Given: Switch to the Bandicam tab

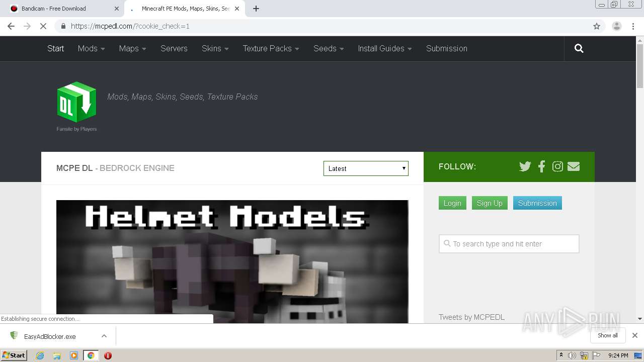Looking at the screenshot, I should tap(63, 9).
